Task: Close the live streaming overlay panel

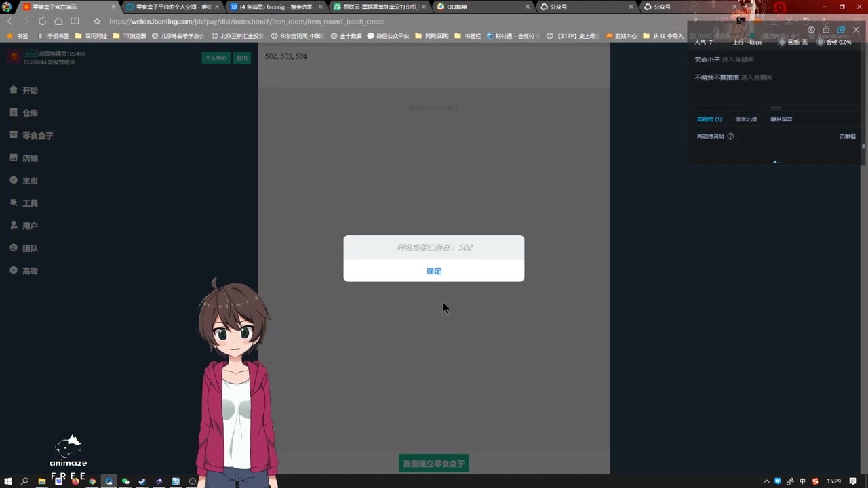Action: [856, 30]
